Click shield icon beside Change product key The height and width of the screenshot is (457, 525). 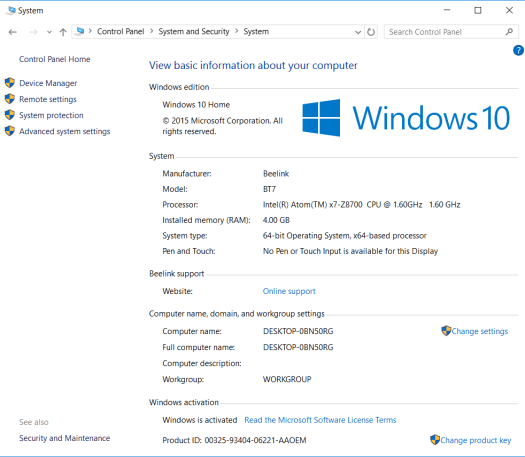pos(435,440)
